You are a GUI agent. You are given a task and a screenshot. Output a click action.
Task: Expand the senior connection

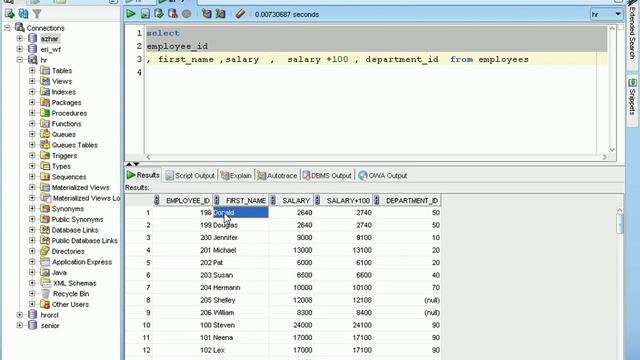coord(20,325)
